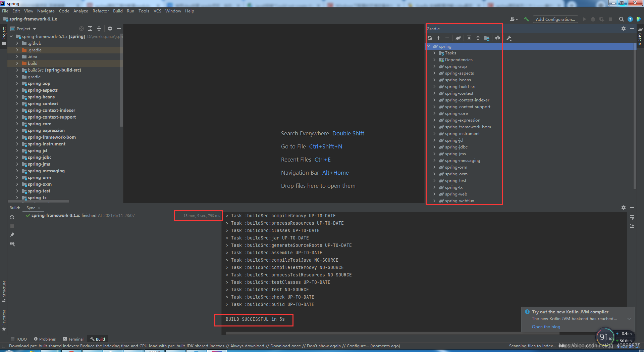The width and height of the screenshot is (644, 352).
Task: Click the disabled Debug bug icon
Action: point(593,19)
